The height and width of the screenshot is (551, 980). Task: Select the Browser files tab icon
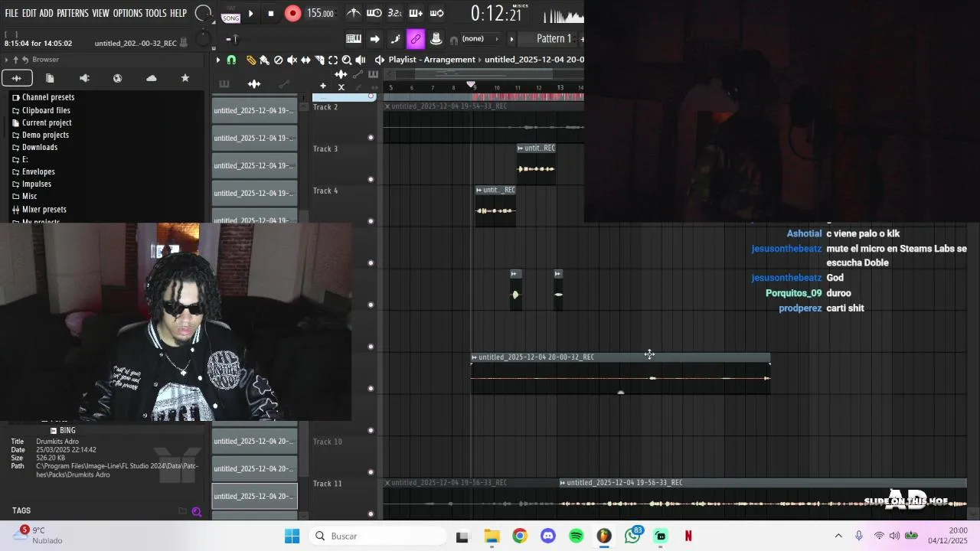tap(50, 78)
